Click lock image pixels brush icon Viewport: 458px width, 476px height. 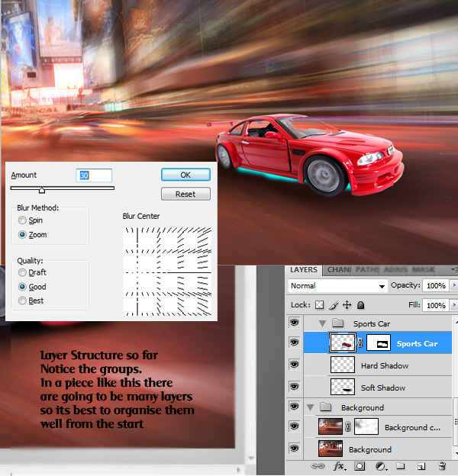pos(334,305)
